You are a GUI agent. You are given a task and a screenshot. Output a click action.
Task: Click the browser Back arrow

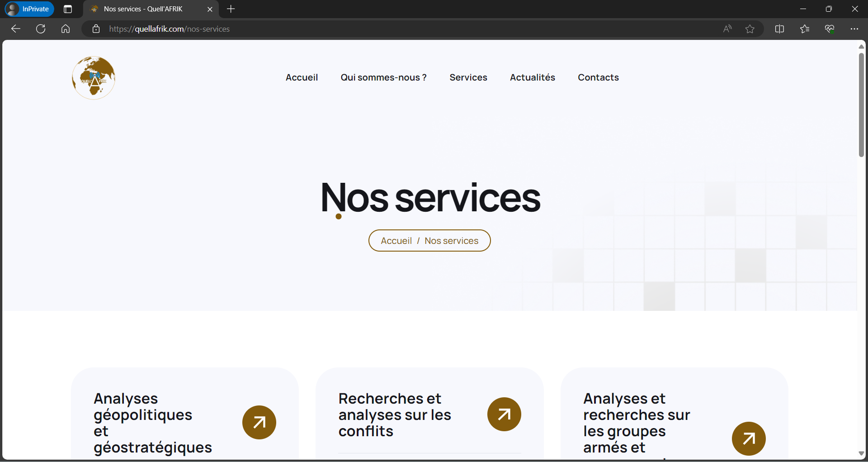16,29
